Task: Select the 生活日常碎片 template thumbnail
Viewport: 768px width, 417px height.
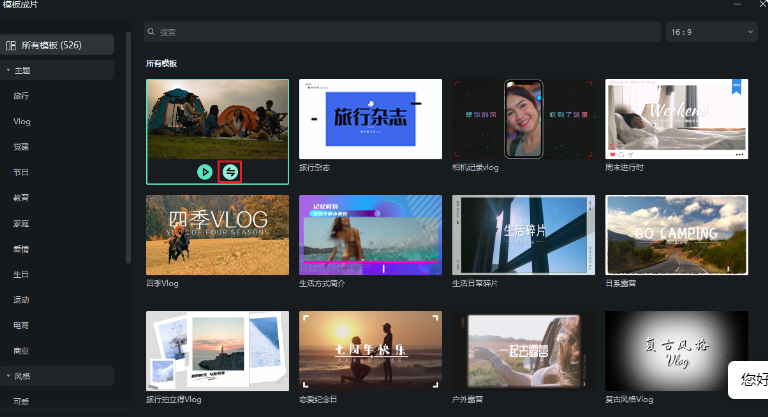Action: (x=524, y=235)
